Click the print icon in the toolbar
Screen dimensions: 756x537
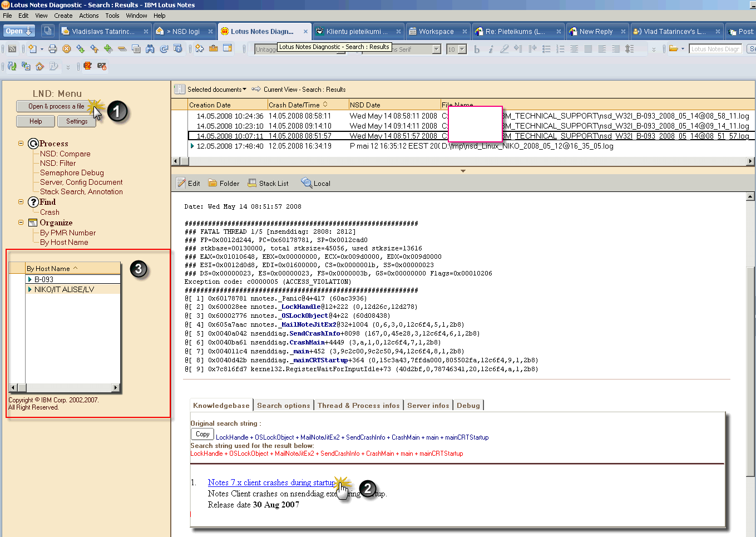tap(52, 49)
